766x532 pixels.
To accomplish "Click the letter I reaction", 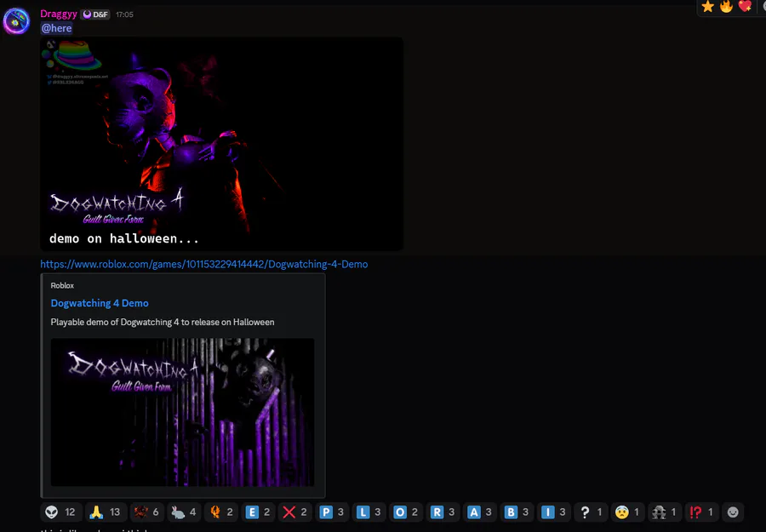I will click(554, 512).
